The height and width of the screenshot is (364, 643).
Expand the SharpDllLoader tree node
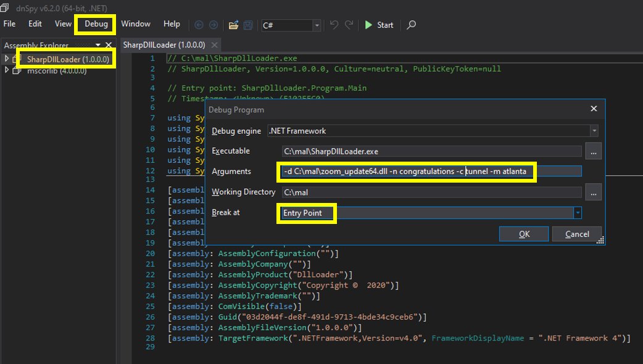tap(7, 59)
